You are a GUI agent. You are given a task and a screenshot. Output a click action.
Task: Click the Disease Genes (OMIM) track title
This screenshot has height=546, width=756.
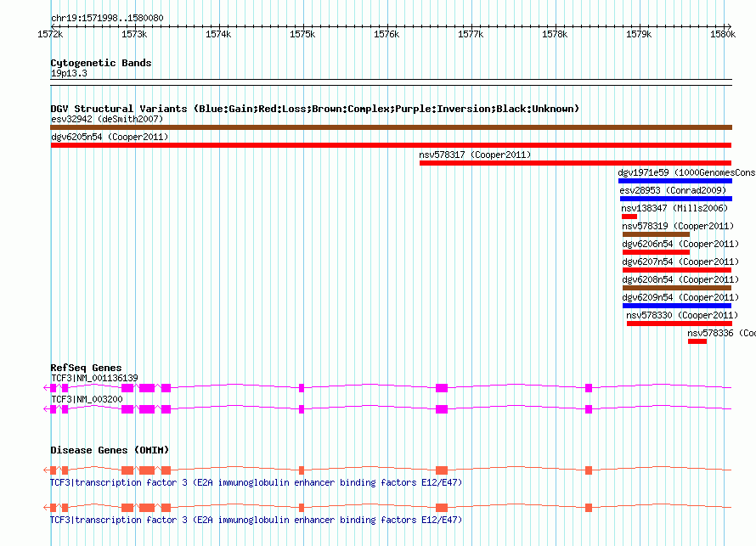tap(110, 450)
